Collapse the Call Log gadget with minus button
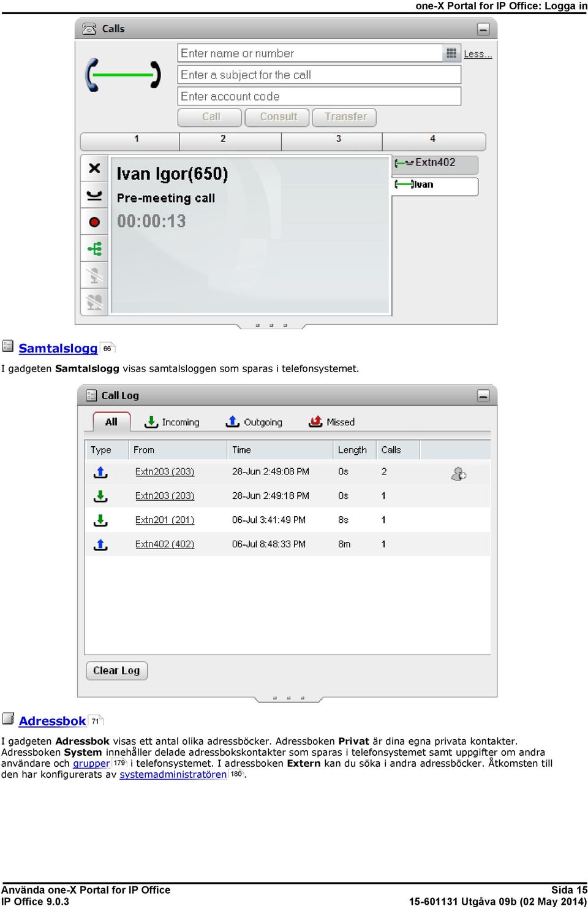The width and height of the screenshot is (588, 909). pyautogui.click(x=483, y=395)
